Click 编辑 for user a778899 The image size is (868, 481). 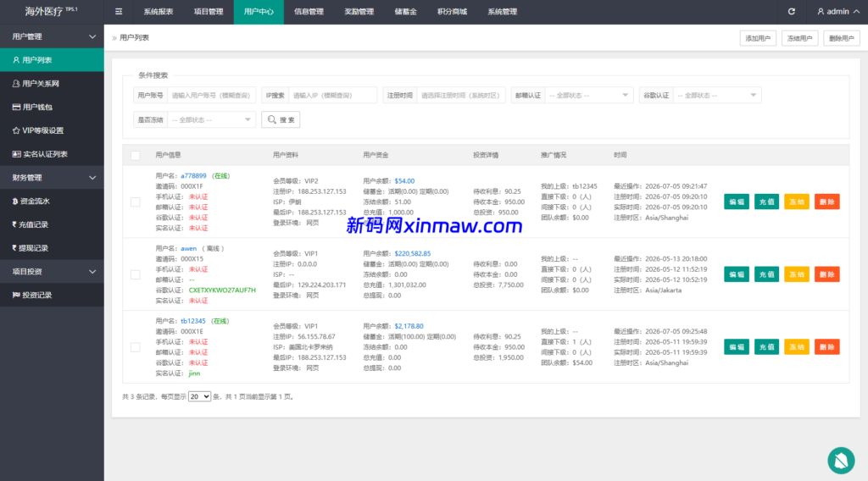point(737,202)
